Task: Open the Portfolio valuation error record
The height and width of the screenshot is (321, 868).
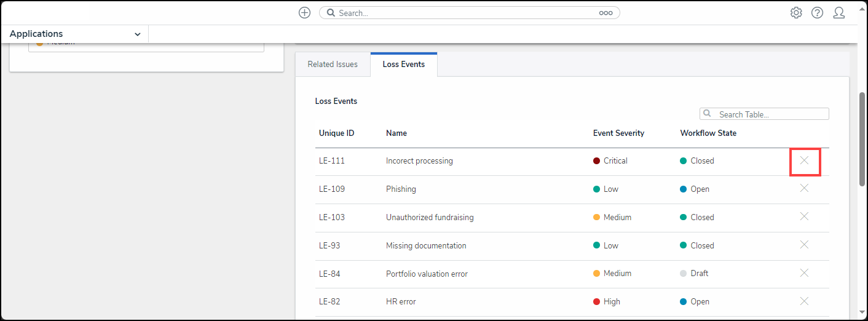Action: point(427,274)
